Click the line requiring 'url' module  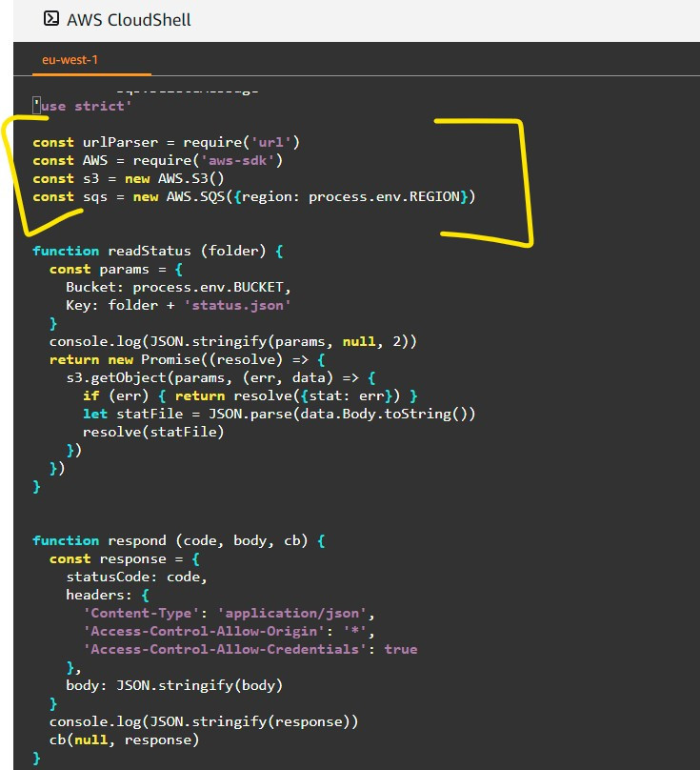point(166,142)
